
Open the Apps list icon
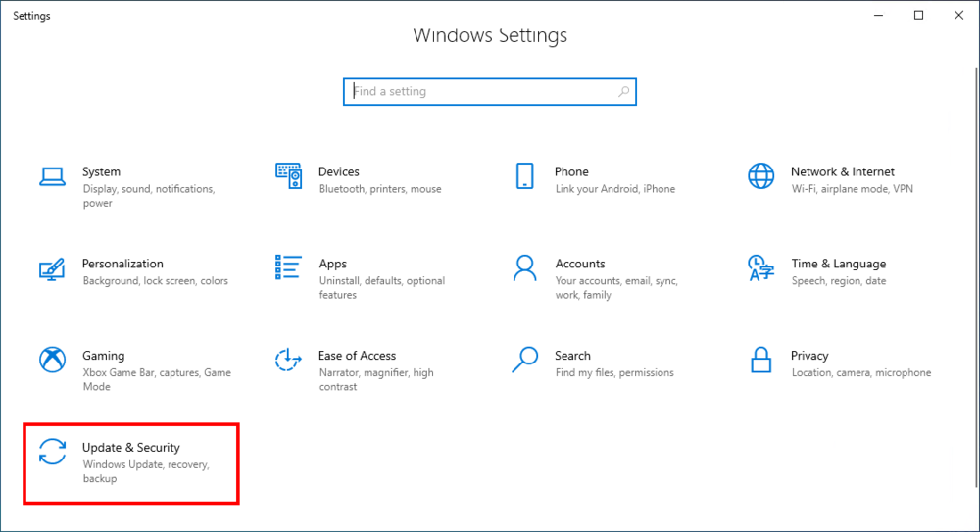(288, 267)
